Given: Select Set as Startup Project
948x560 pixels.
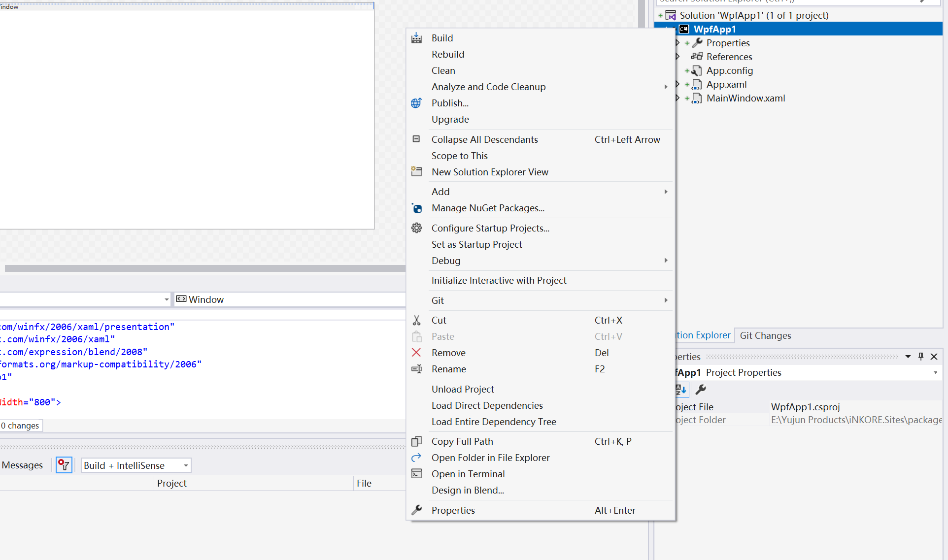Looking at the screenshot, I should (x=540, y=244).
